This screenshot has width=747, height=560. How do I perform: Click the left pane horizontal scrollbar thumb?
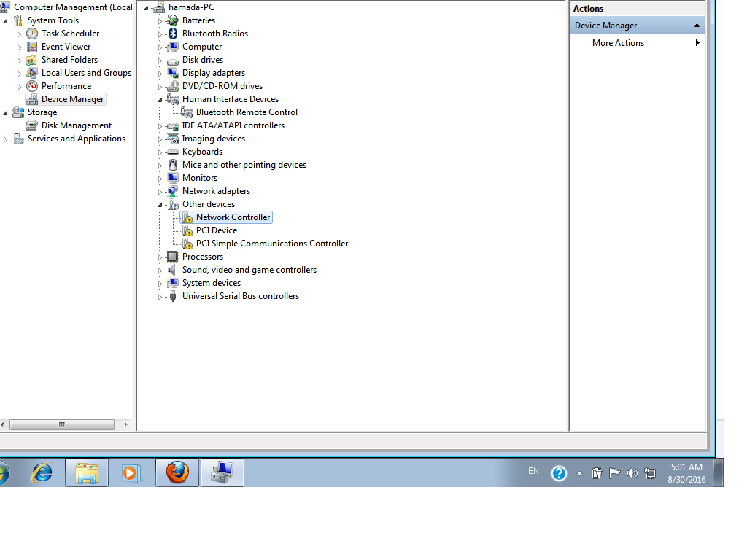[62, 424]
